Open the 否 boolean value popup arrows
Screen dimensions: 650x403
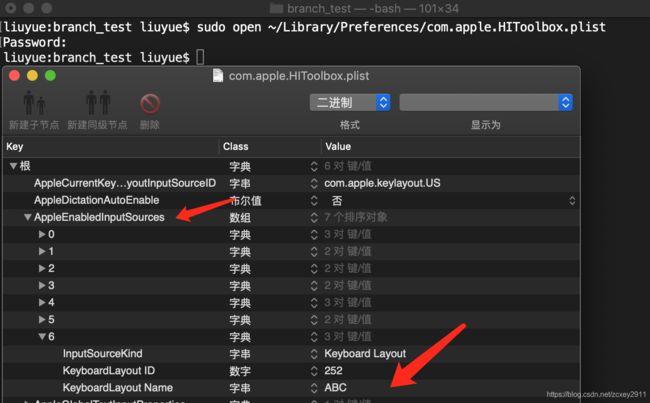coord(572,201)
